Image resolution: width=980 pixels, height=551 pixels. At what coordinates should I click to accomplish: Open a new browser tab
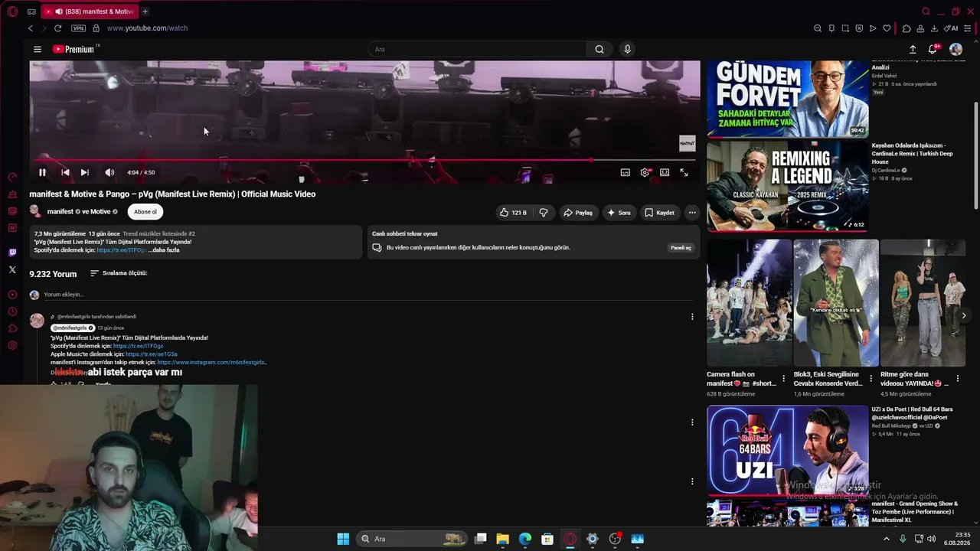pos(145,11)
